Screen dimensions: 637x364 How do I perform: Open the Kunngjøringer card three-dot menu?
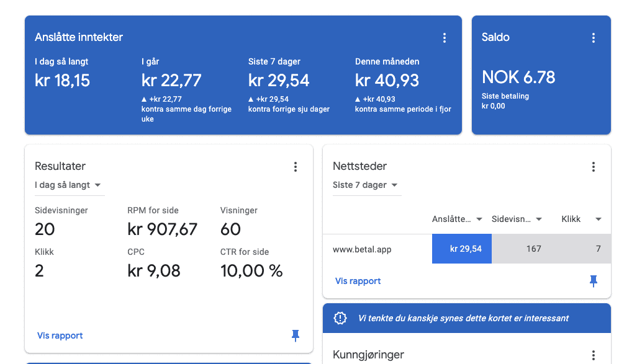(594, 355)
